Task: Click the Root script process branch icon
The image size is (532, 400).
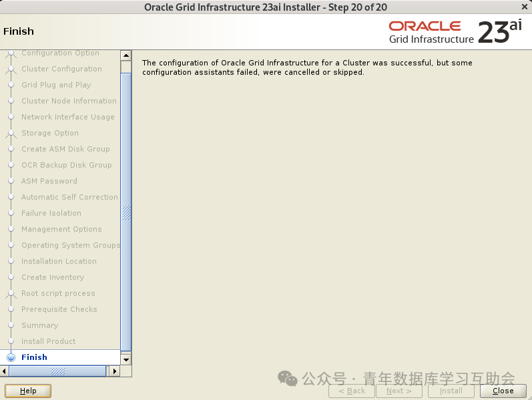Action: pyautogui.click(x=11, y=294)
